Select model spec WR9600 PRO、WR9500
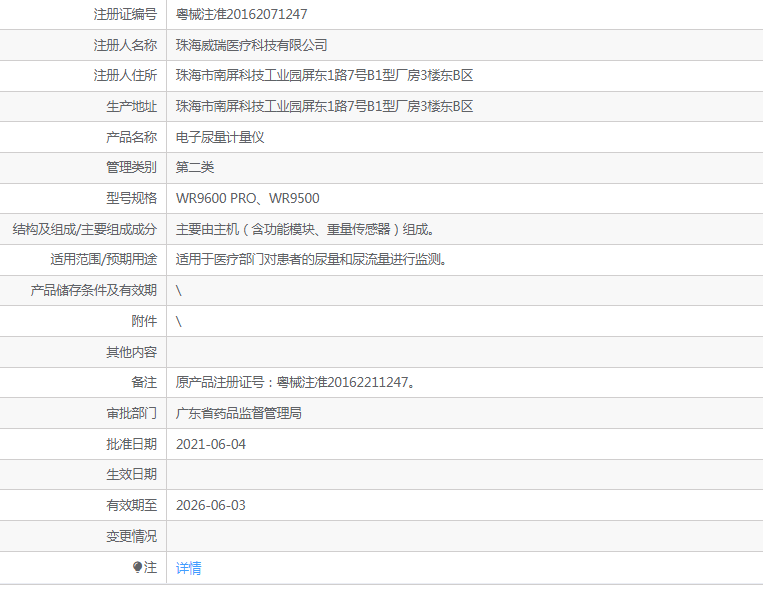 tap(248, 198)
